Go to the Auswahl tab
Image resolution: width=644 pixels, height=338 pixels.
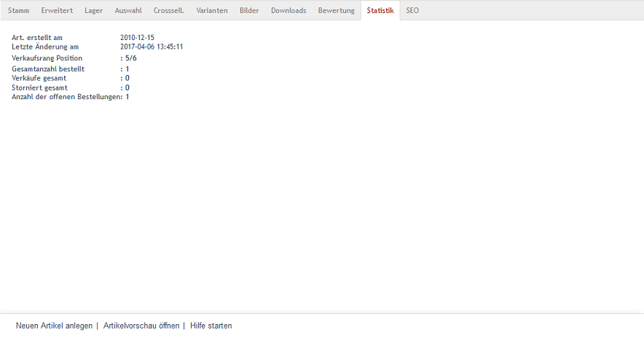(x=128, y=11)
